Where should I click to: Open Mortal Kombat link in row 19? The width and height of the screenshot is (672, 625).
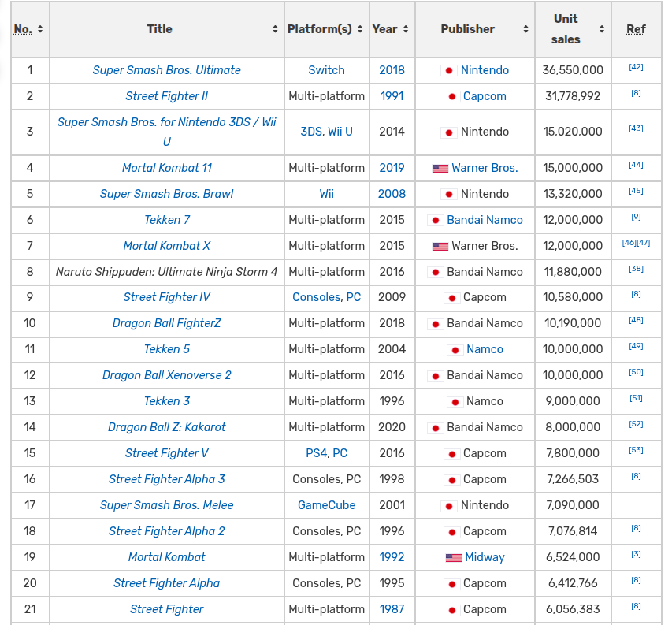tap(167, 557)
